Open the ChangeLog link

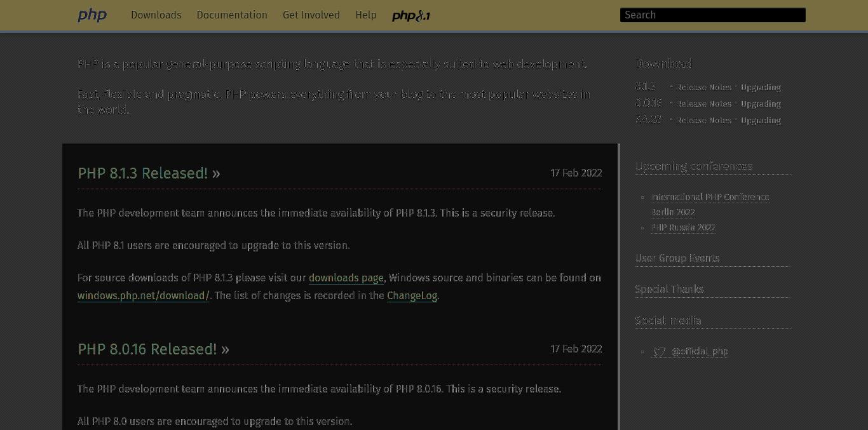412,296
